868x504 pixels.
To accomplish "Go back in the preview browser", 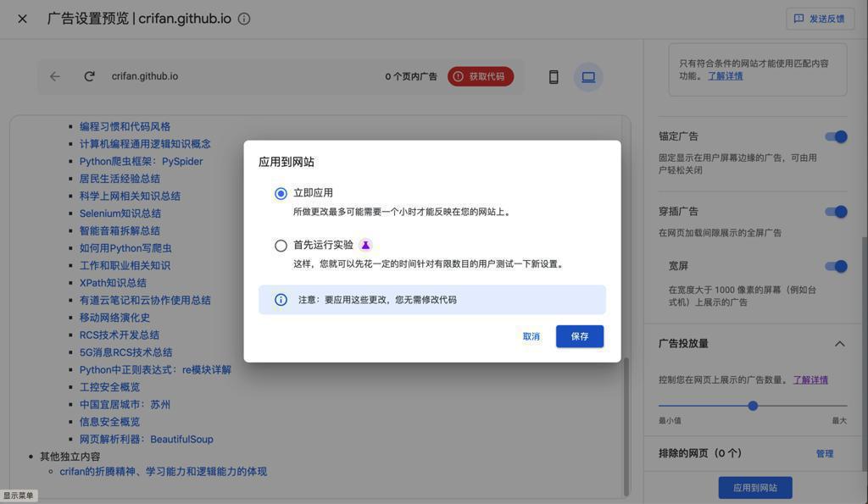I will [55, 76].
